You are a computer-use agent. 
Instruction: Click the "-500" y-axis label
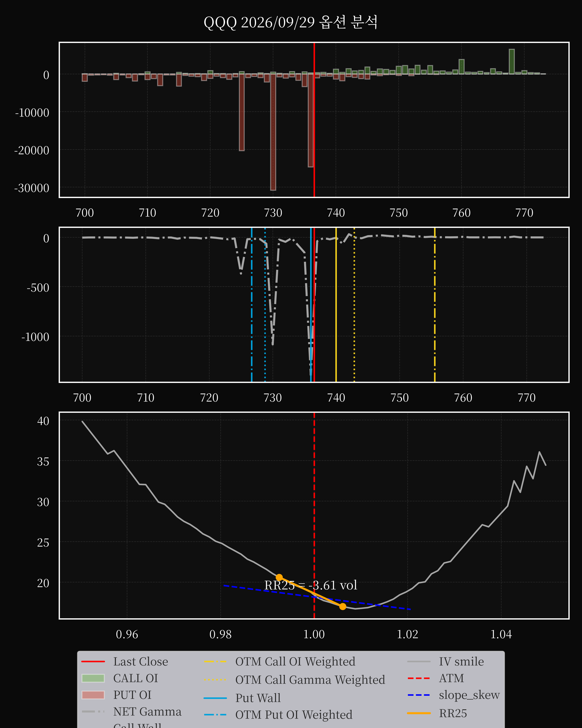click(38, 288)
